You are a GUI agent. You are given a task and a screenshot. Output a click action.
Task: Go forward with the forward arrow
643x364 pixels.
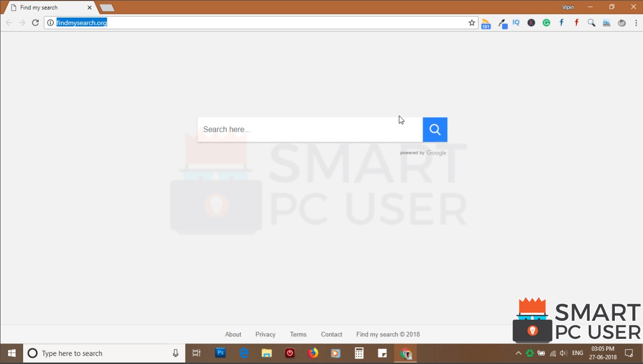point(22,23)
